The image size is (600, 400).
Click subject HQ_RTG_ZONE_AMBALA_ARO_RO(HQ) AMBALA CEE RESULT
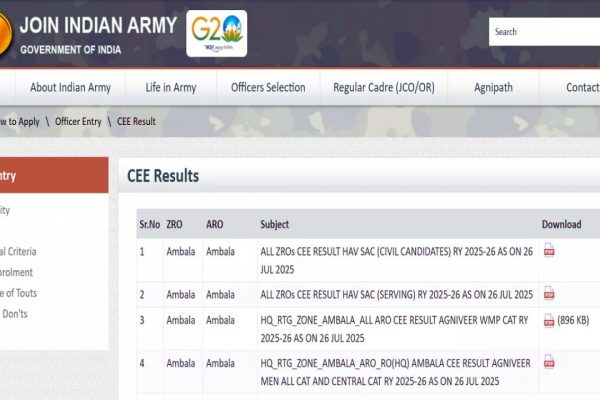(x=395, y=372)
